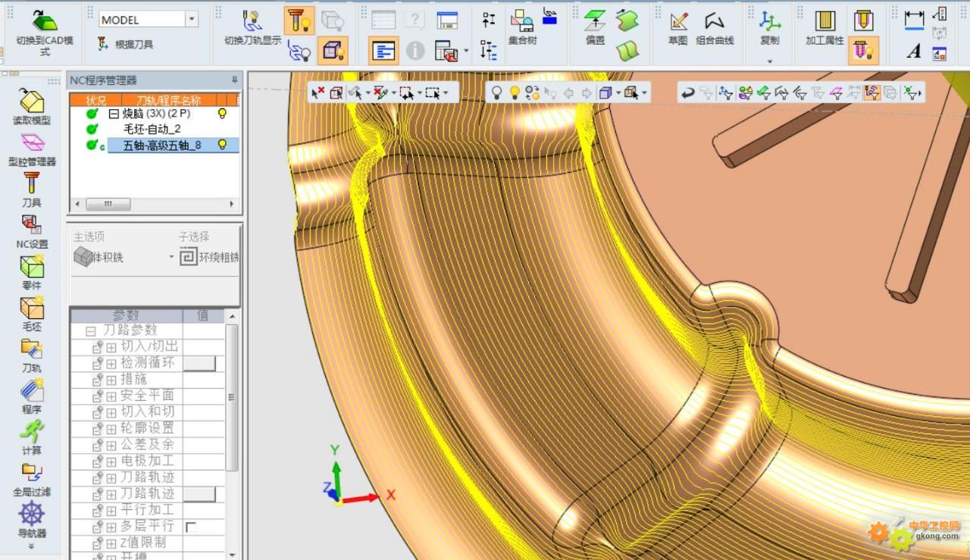The width and height of the screenshot is (970, 560).
Task: Collapse the 刀路参数 tree node
Action: (91, 331)
